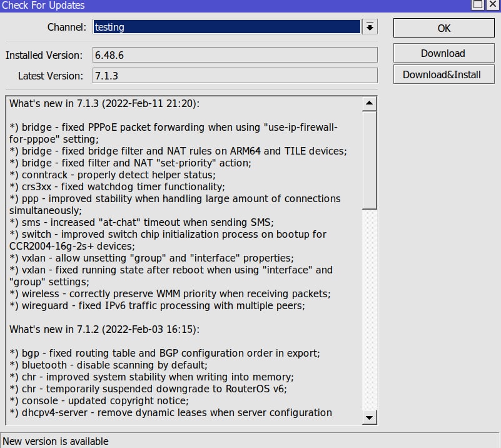Click the 'New version is available' status text

56,441
